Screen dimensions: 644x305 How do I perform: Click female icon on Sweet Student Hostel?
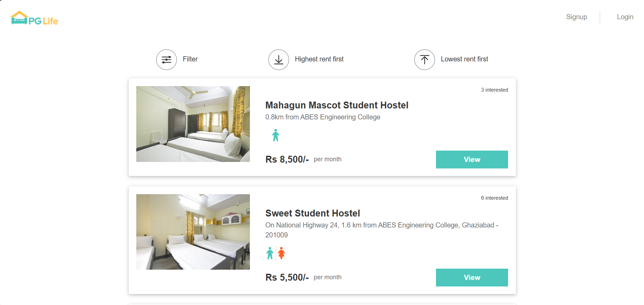tap(281, 253)
